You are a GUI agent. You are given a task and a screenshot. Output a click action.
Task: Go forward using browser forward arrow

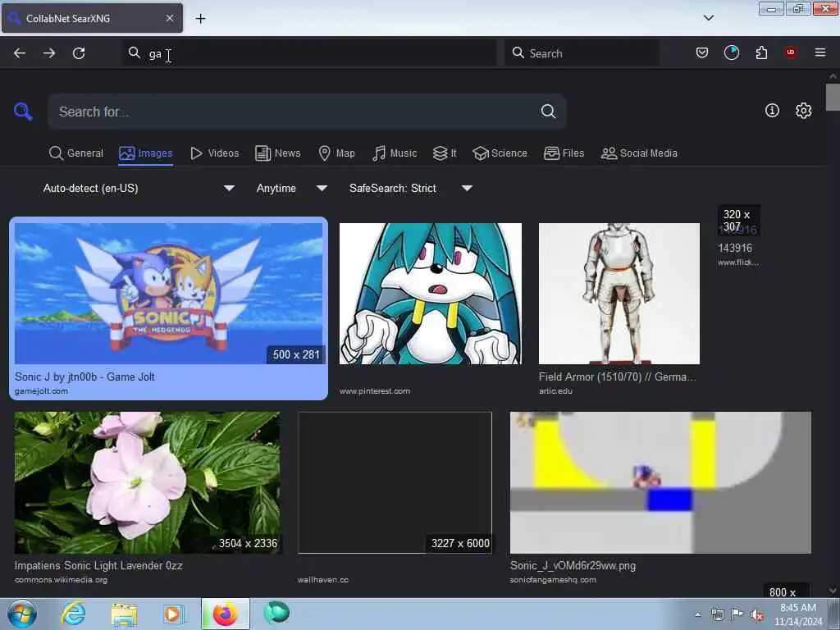(x=49, y=53)
